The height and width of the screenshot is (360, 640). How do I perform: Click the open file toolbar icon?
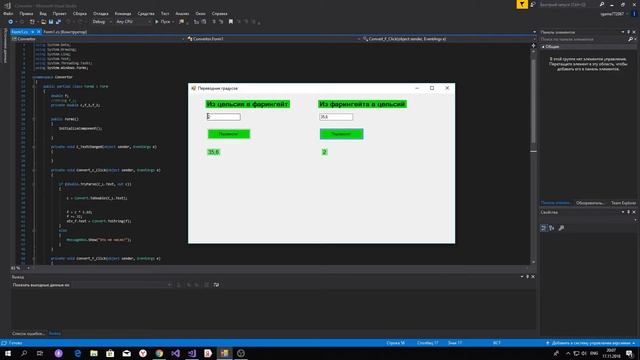(43, 22)
